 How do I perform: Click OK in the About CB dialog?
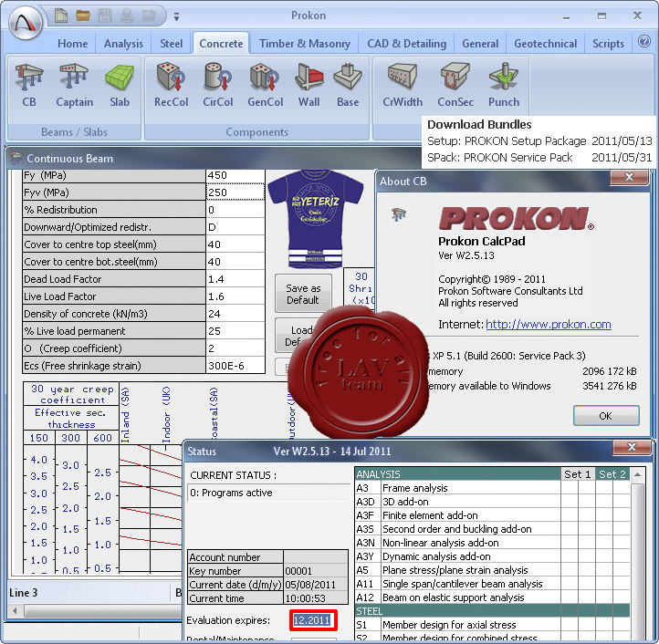point(606,416)
